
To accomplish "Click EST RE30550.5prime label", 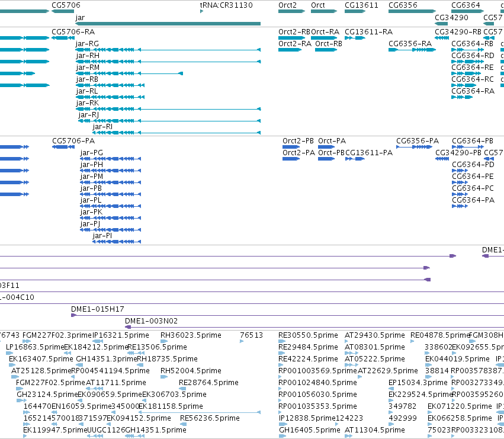I will click(308, 335).
